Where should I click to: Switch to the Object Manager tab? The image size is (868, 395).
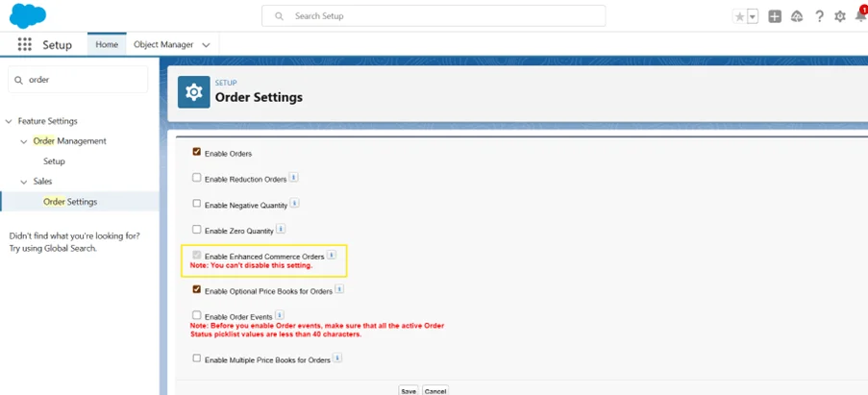click(163, 44)
